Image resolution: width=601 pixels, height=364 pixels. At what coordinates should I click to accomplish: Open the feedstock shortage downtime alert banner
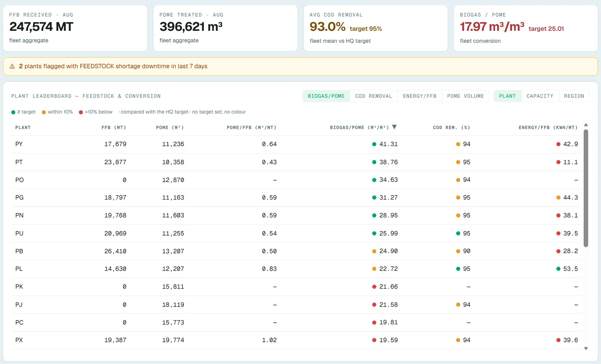pyautogui.click(x=300, y=66)
